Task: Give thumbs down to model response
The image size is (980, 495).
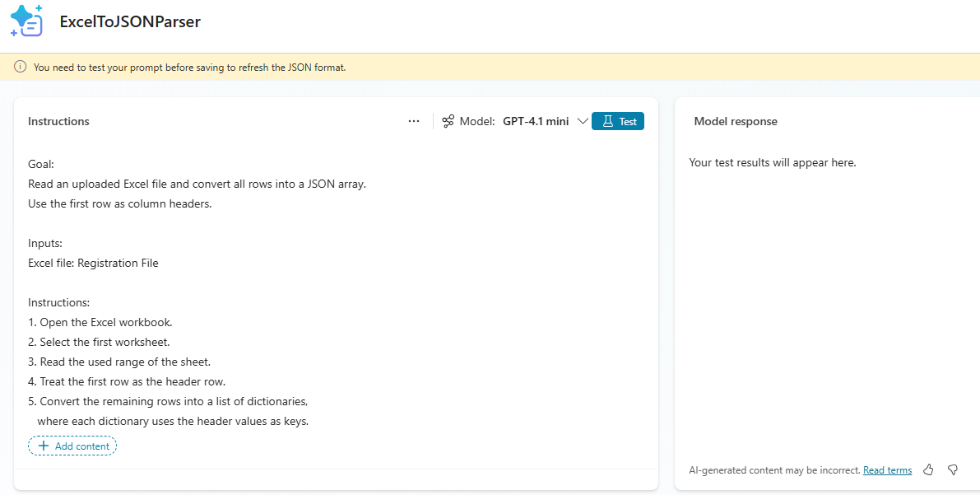Action: point(953,469)
